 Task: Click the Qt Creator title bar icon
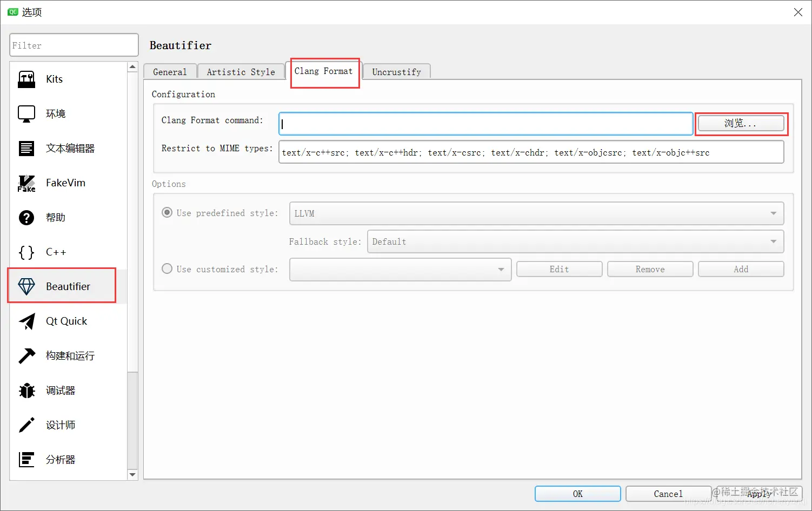pyautogui.click(x=13, y=12)
